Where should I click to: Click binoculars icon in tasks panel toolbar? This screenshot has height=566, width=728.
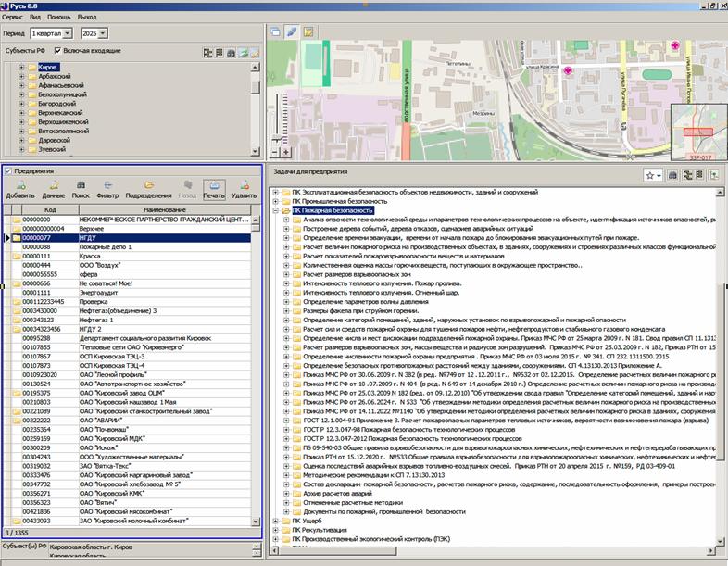pyautogui.click(x=673, y=175)
